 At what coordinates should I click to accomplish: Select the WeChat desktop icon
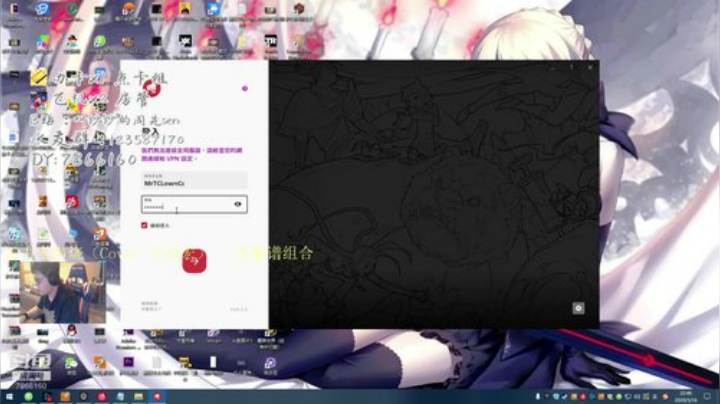pyautogui.click(x=71, y=365)
